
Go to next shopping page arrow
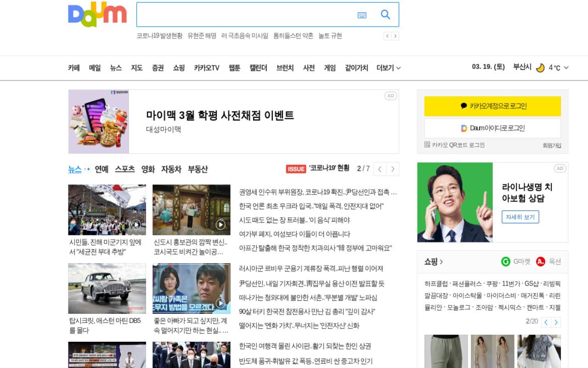point(556,322)
